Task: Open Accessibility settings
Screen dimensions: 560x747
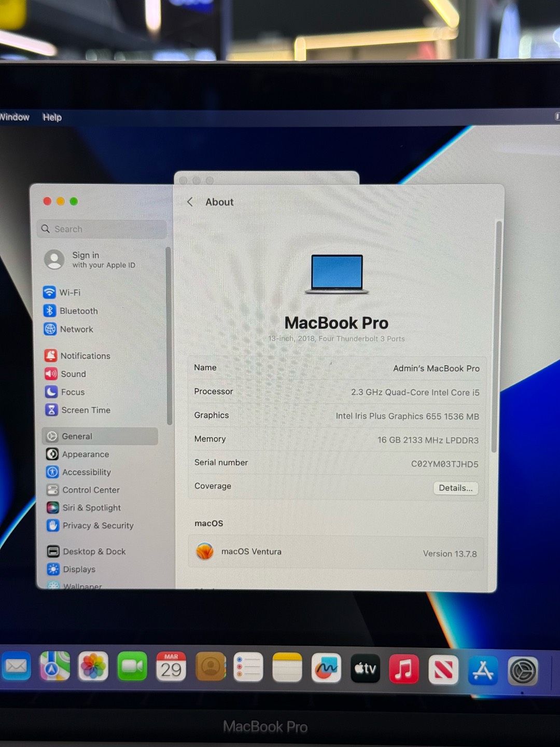Action: point(79,472)
